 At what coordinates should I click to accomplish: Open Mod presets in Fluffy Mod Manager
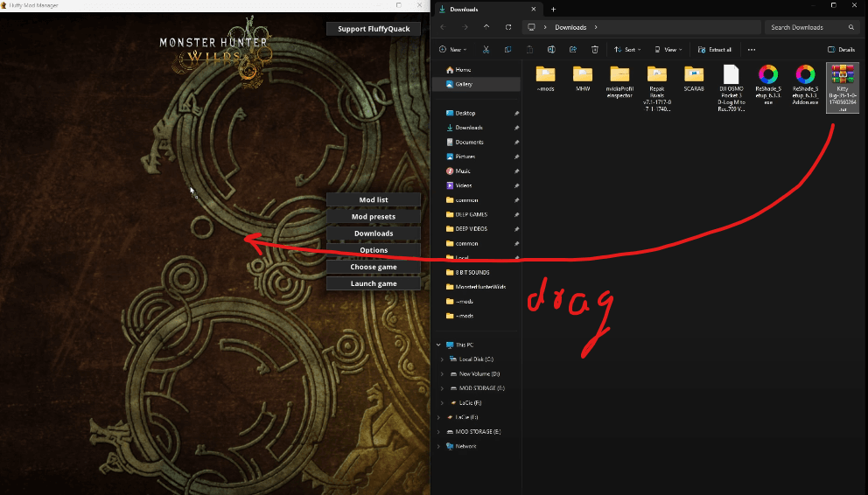(374, 216)
